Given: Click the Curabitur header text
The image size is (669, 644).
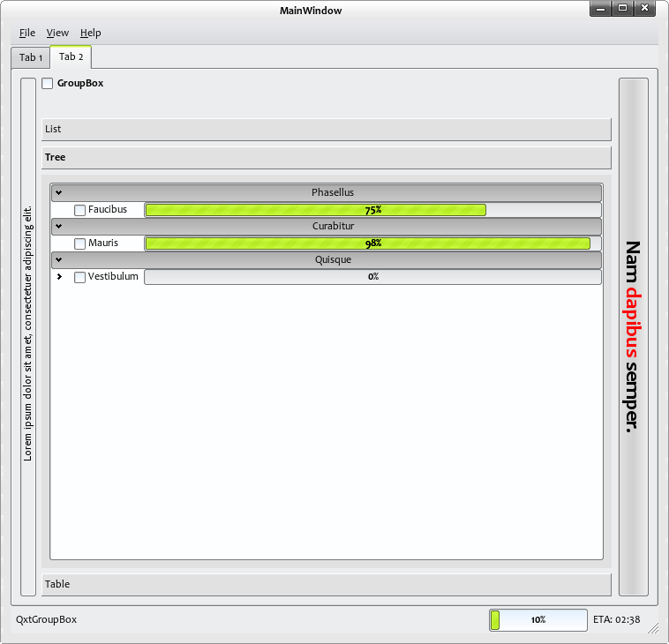Looking at the screenshot, I should [333, 226].
